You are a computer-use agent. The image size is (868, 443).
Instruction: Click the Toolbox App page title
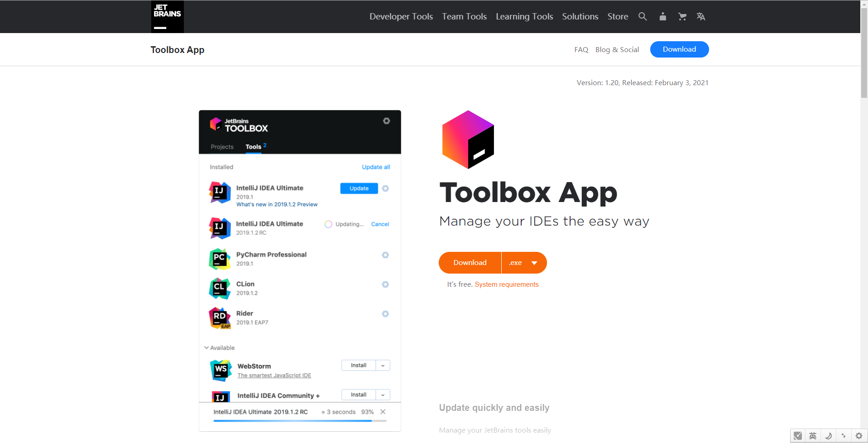177,50
